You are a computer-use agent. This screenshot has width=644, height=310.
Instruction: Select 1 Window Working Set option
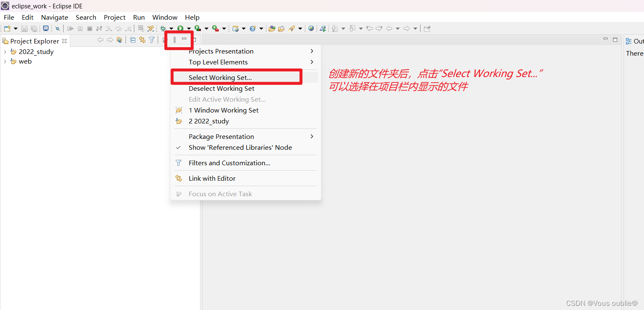click(x=245, y=110)
